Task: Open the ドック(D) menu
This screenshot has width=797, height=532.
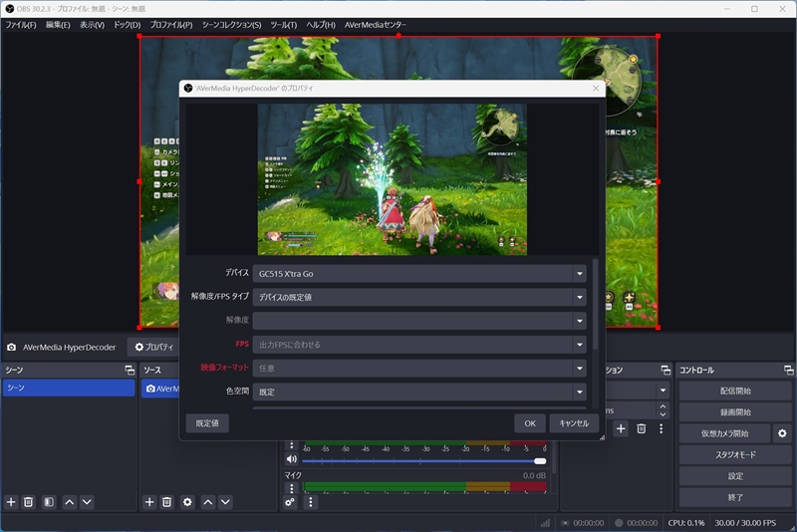Action: [x=128, y=24]
